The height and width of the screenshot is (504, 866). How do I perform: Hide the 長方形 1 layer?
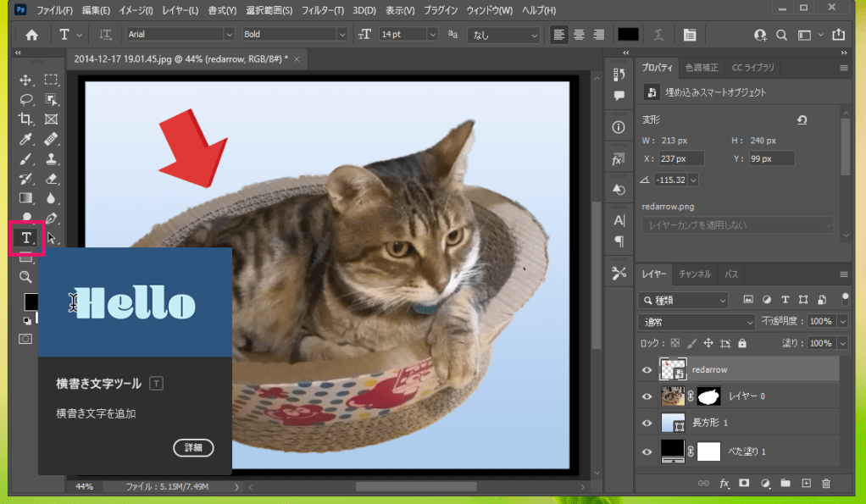pos(648,423)
